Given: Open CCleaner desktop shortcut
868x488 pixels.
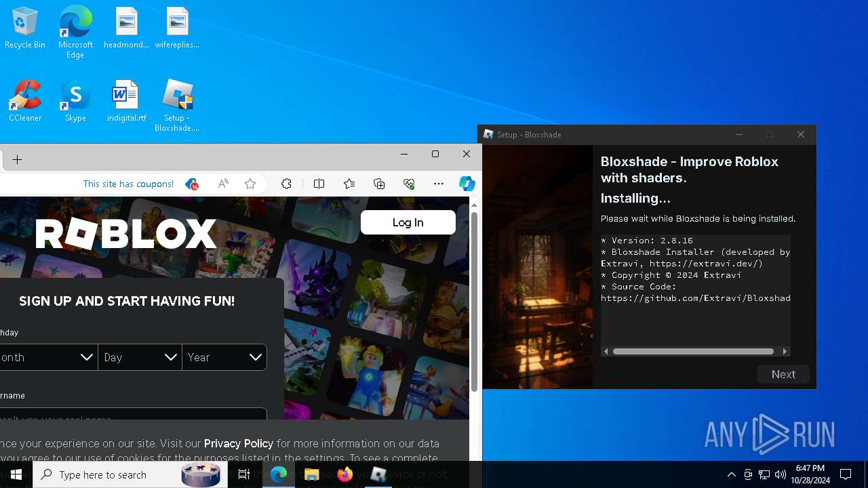Looking at the screenshot, I should pyautogui.click(x=25, y=102).
